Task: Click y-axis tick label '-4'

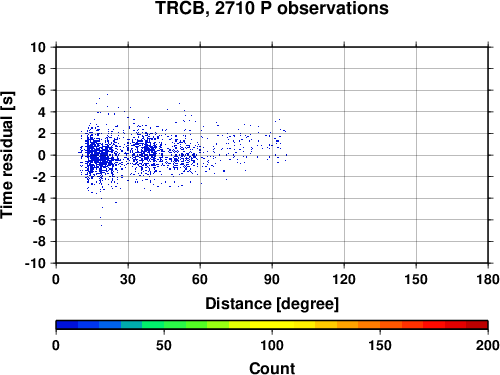Action: tap(39, 198)
